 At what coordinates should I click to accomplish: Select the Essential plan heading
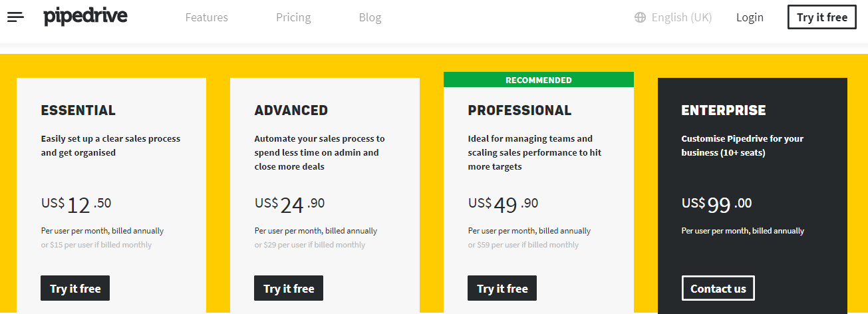(78, 110)
